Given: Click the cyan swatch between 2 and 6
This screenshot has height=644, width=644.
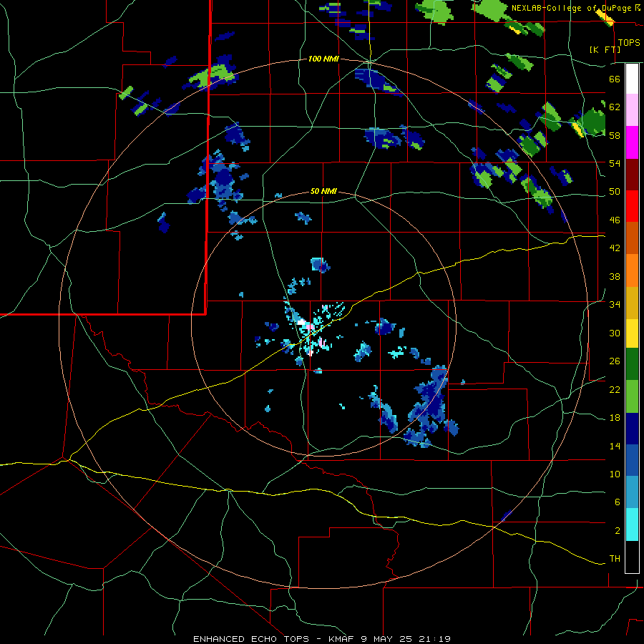Looking at the screenshot, I should (632, 525).
